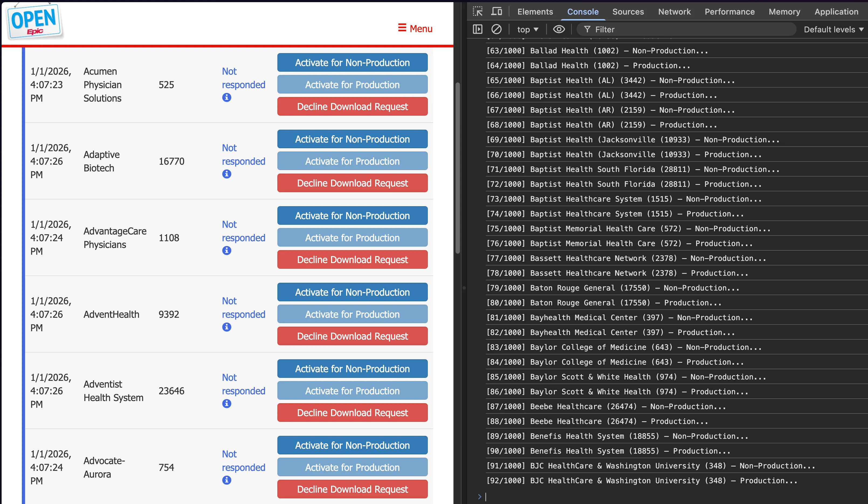Viewport: 868px width, 504px height.
Task: Click org ID 23646 in Adventist row
Action: click(x=171, y=391)
